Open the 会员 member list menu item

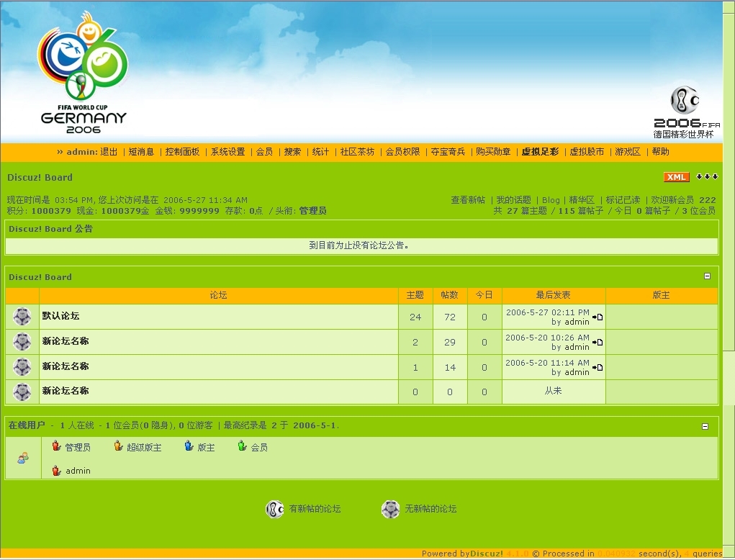(x=264, y=152)
